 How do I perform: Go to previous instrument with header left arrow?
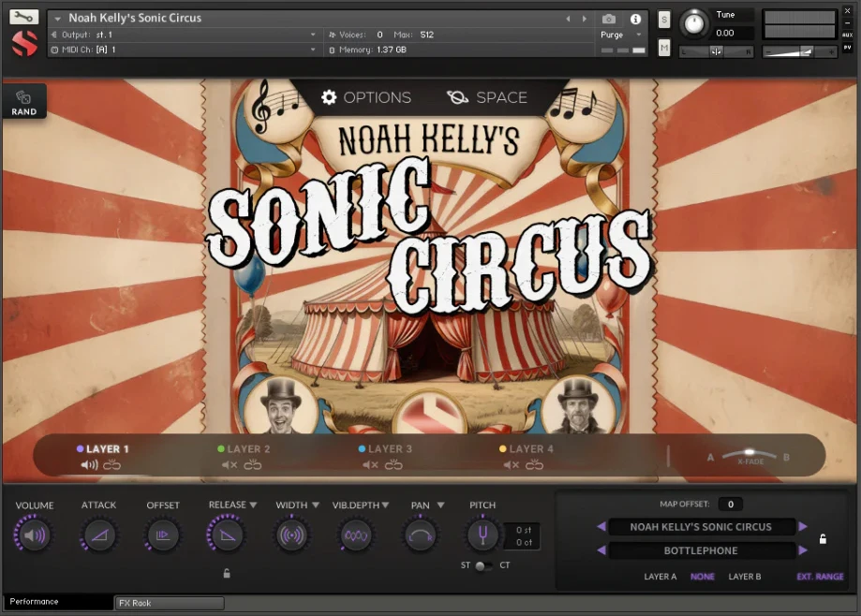click(568, 19)
